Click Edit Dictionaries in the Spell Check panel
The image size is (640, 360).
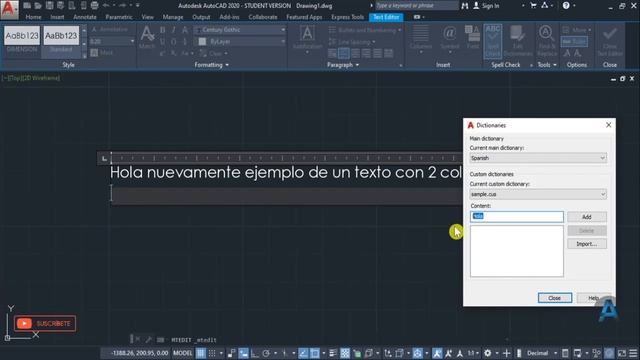[x=518, y=41]
